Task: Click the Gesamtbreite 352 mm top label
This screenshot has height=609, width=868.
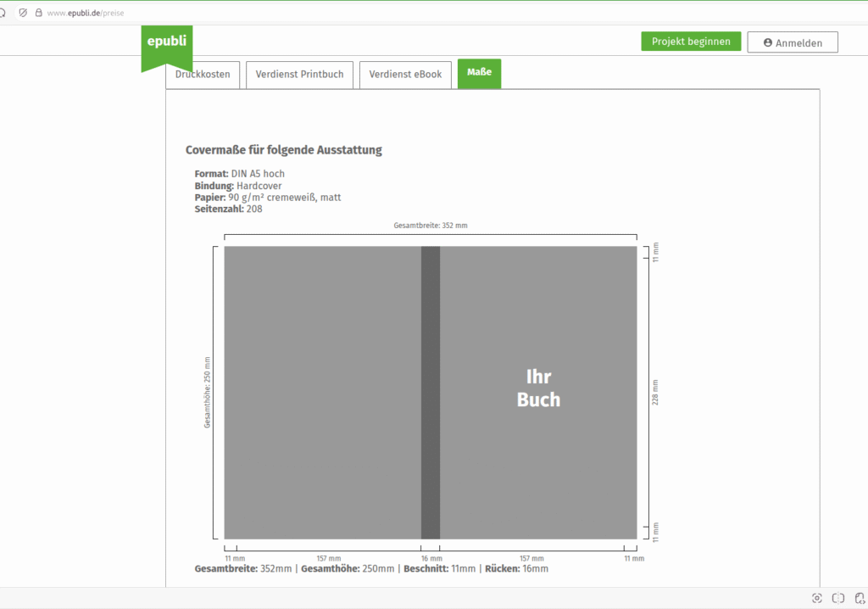Action: click(431, 226)
